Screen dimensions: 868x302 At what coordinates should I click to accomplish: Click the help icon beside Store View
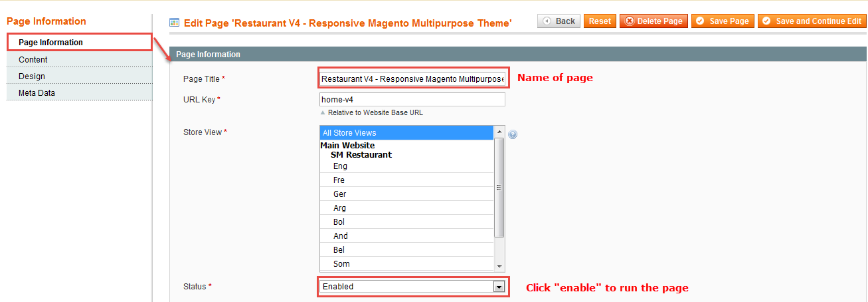click(513, 134)
